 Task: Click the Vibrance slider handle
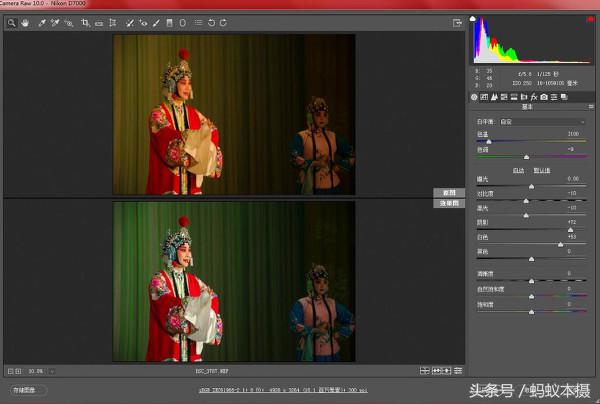click(532, 296)
